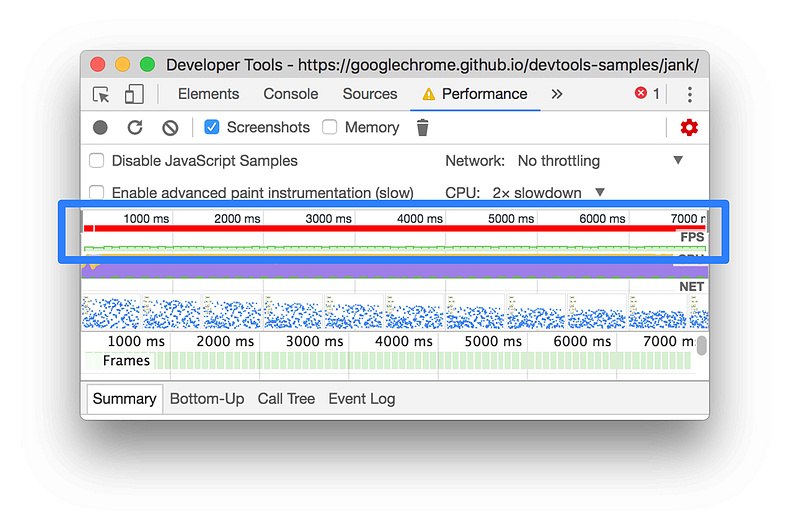
Task: Uncheck the Screenshots checkbox
Action: [212, 127]
